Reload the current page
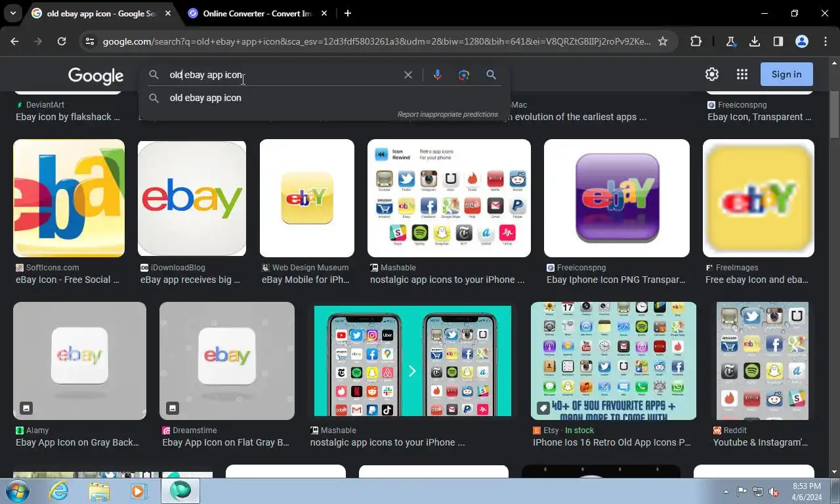The height and width of the screenshot is (504, 840). tap(62, 41)
